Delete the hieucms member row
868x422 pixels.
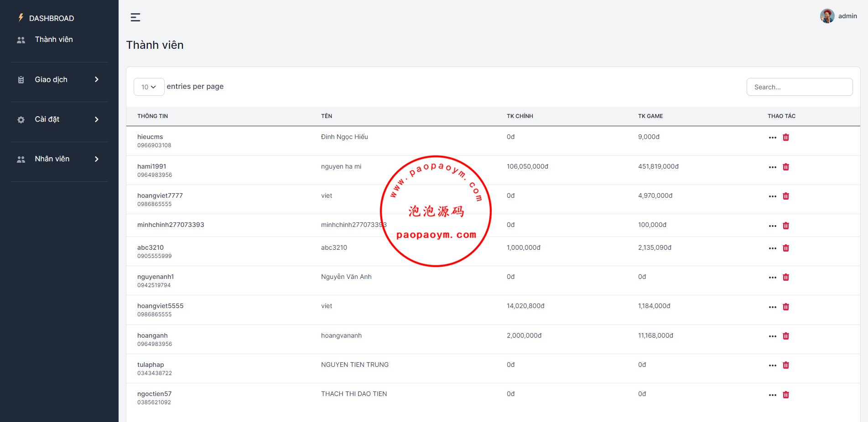(785, 137)
